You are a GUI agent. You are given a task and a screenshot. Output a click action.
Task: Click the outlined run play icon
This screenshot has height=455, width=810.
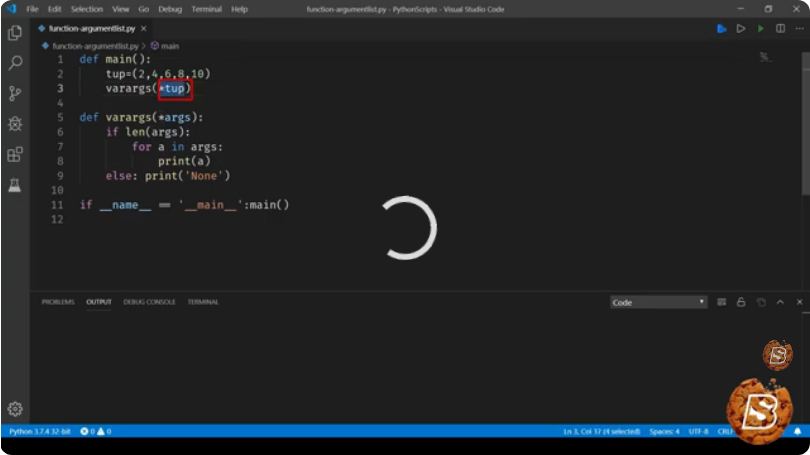click(741, 28)
